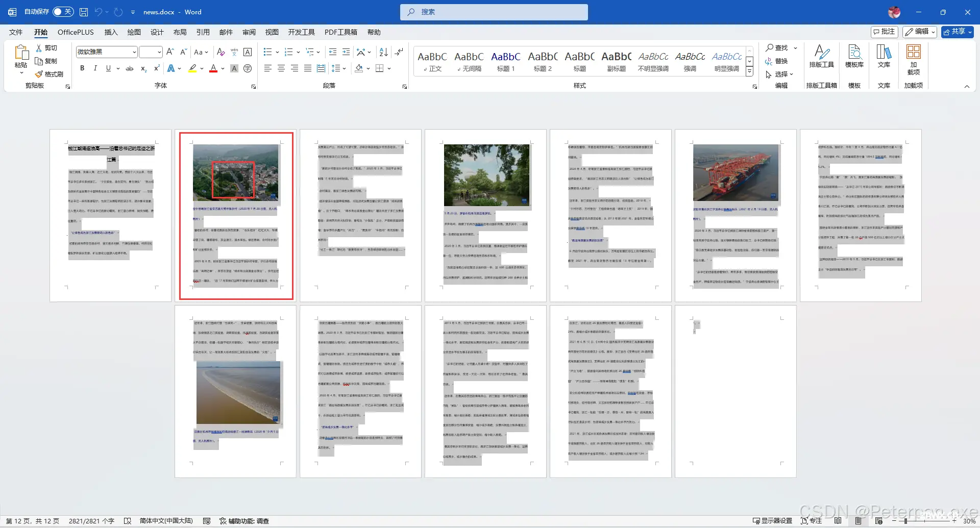Screen dimensions: 980x528
Task: Open the font name dropdown 微软雅黑
Action: (134, 52)
